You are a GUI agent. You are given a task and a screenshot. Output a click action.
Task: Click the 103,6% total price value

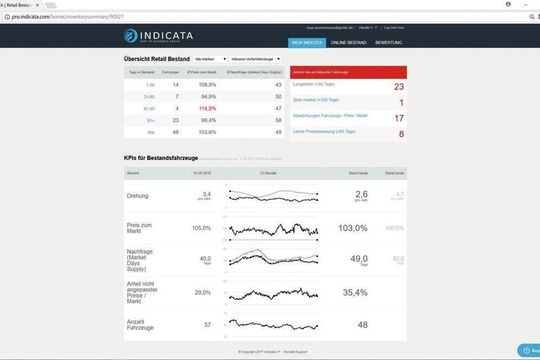(x=207, y=132)
